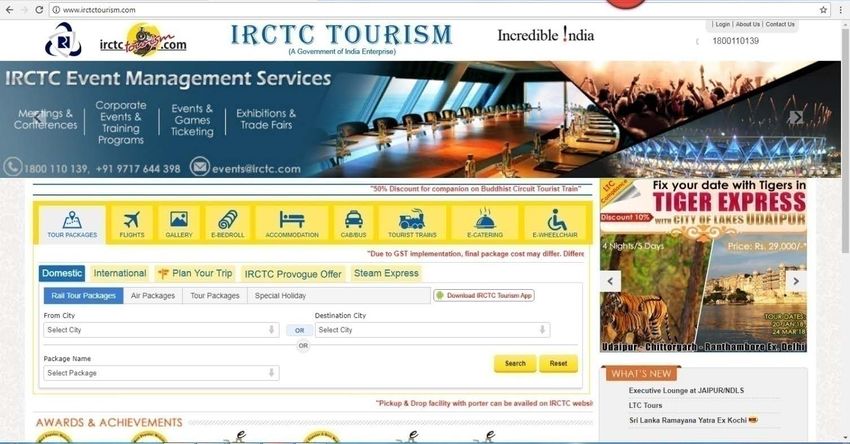Image resolution: width=850 pixels, height=444 pixels.
Task: Click the irctctourism.com logo
Action: coord(143,40)
